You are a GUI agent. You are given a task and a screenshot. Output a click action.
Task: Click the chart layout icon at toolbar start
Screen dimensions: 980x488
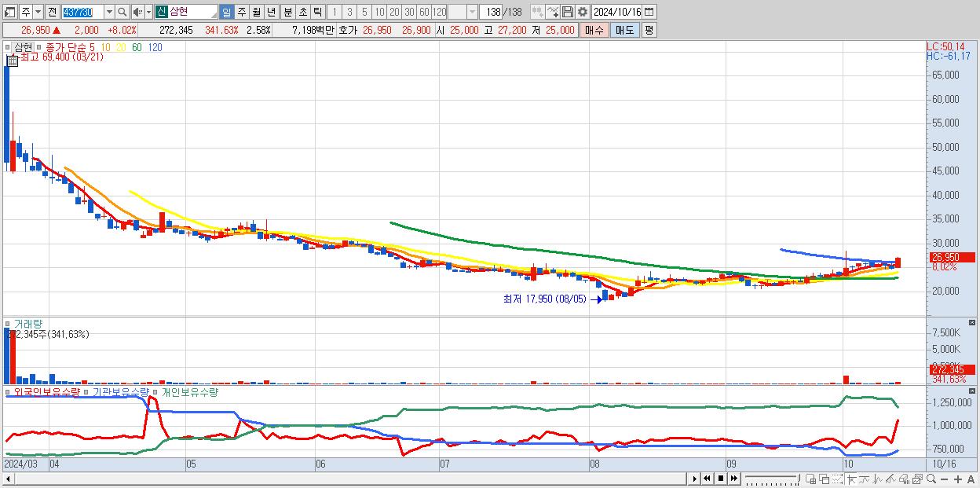point(10,12)
